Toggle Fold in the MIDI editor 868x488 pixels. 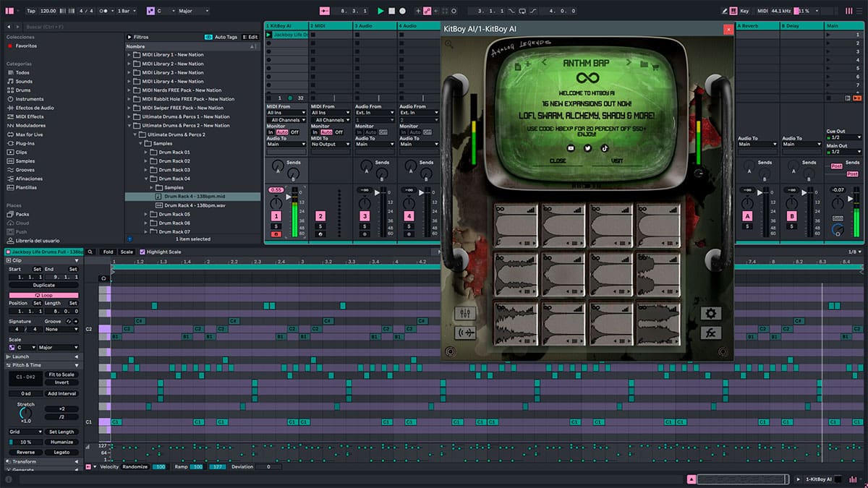pyautogui.click(x=108, y=252)
